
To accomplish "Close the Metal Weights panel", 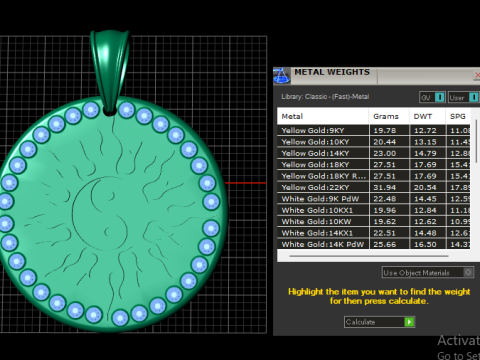I will click(477, 75).
